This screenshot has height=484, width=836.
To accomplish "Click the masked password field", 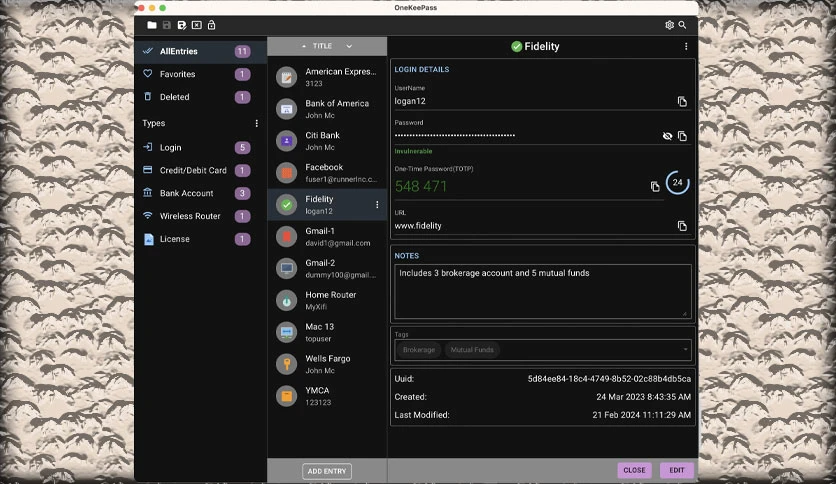I will (525, 135).
